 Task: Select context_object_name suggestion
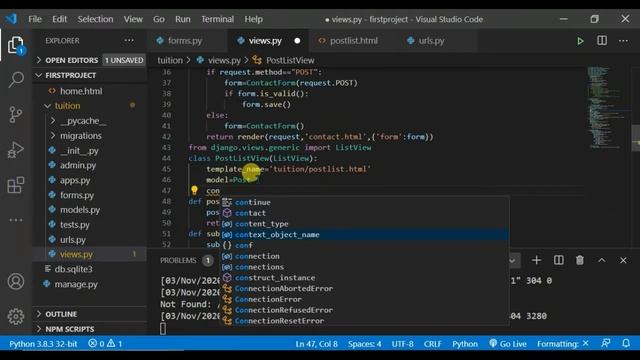coord(365,235)
